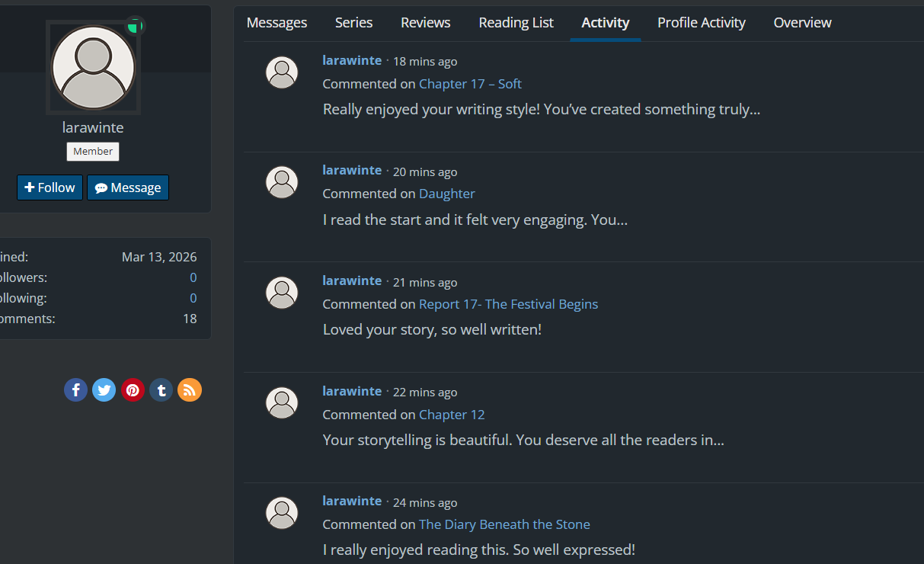Open The Diary Beneath the Stone link

click(504, 524)
